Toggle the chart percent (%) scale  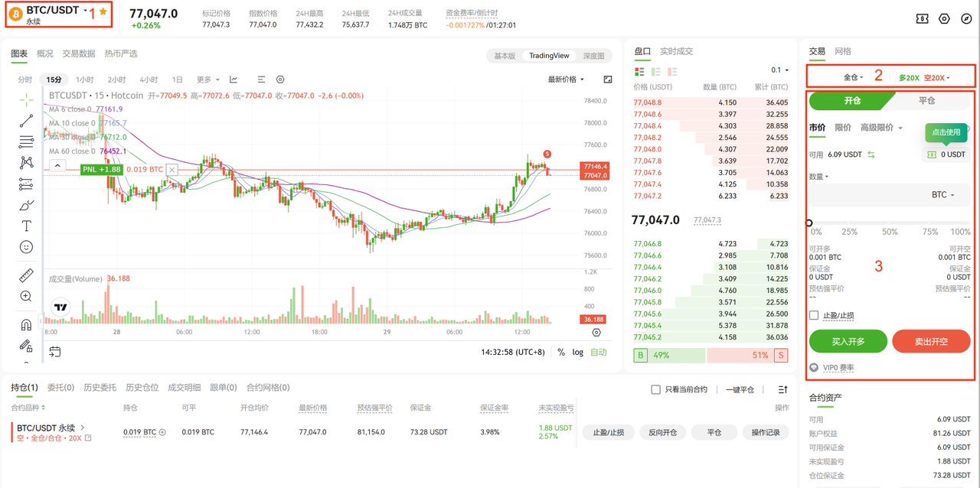[x=561, y=353]
